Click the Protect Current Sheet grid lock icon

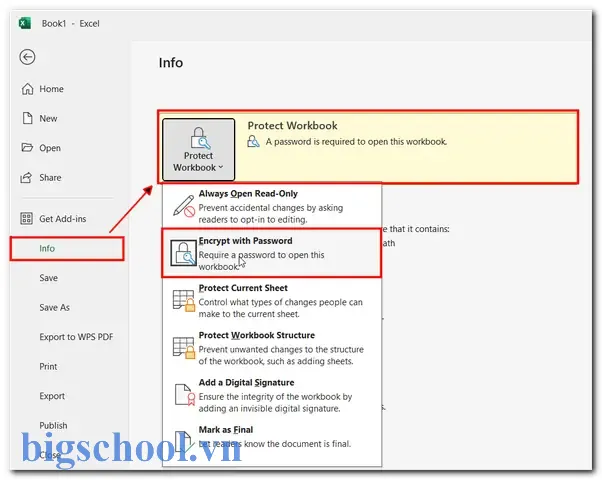(184, 301)
